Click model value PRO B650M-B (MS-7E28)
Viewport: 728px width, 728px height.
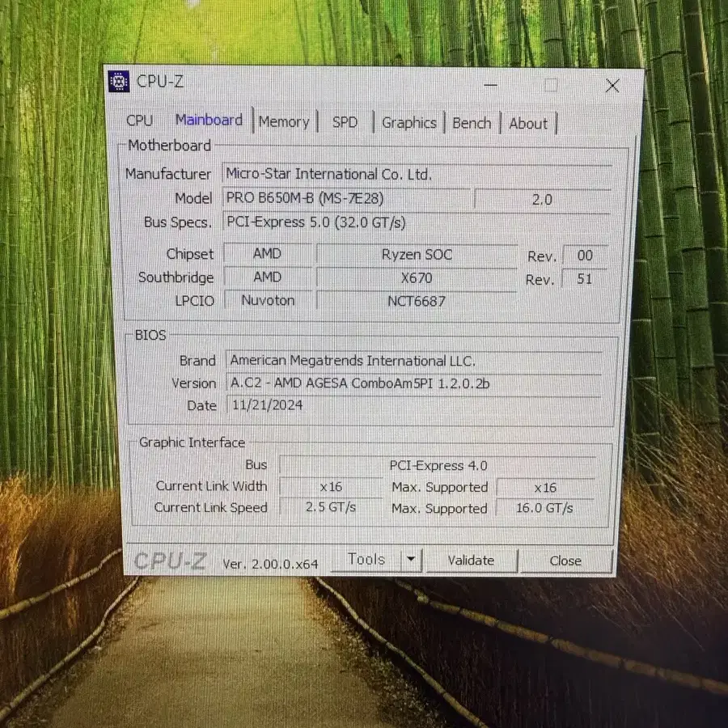click(x=346, y=198)
